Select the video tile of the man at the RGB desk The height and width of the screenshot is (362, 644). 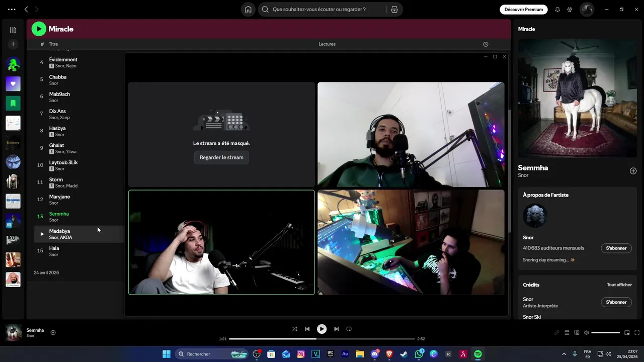(x=411, y=242)
